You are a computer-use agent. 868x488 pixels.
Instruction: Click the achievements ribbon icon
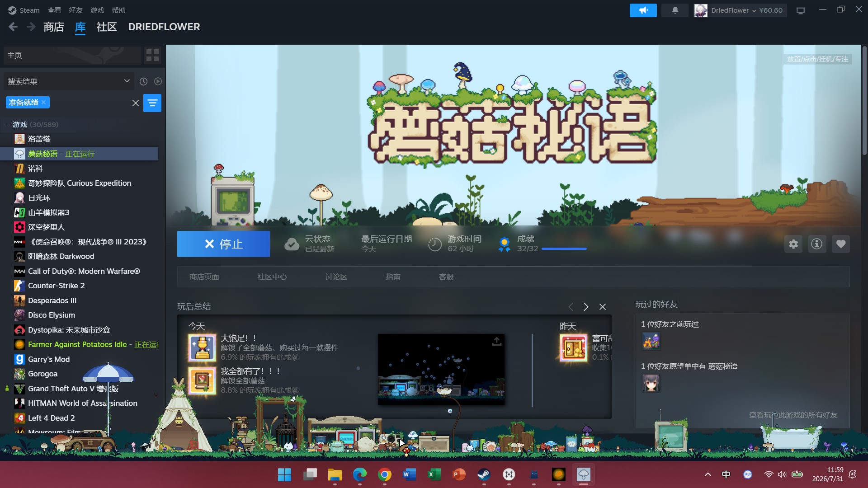tap(504, 244)
